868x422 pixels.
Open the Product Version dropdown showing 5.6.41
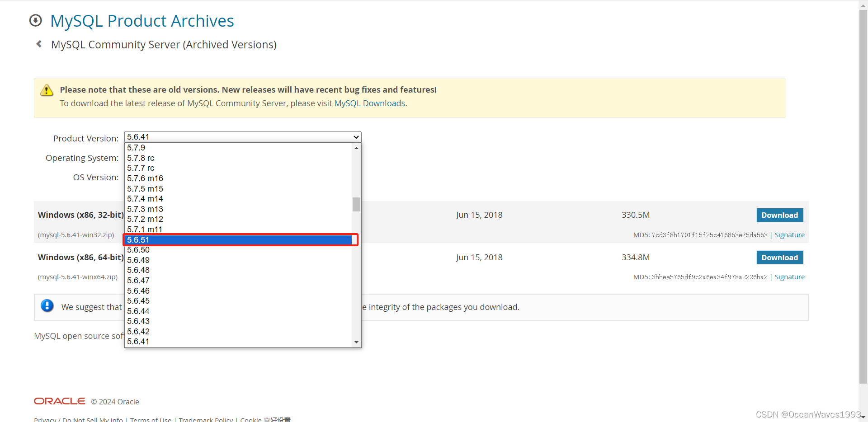[x=243, y=137]
